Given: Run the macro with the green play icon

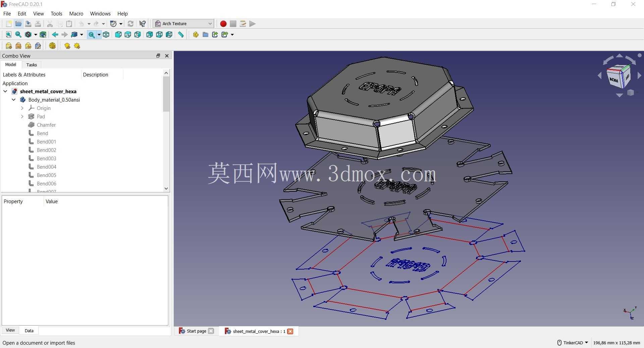Looking at the screenshot, I should pos(252,24).
